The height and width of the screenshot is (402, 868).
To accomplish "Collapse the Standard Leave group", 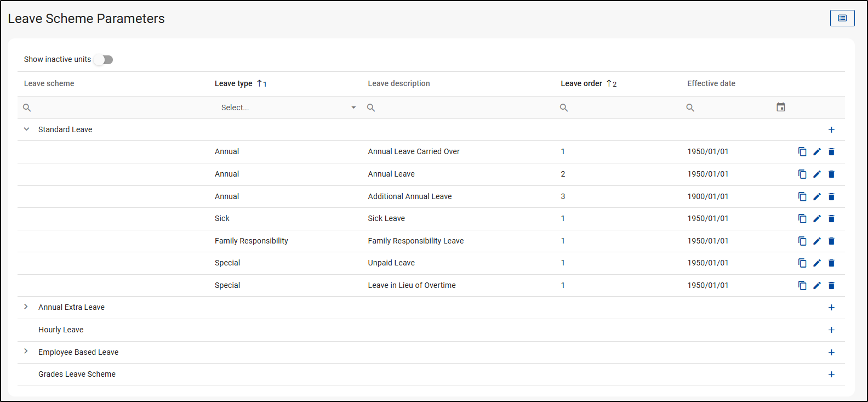I will (x=26, y=129).
